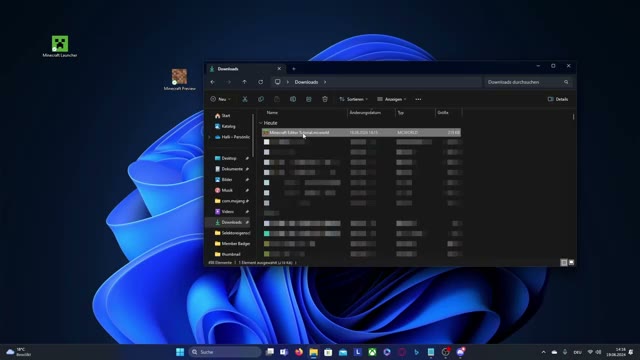Click the Rename icon in toolbar
The width and height of the screenshot is (640, 360).
pyautogui.click(x=293, y=99)
